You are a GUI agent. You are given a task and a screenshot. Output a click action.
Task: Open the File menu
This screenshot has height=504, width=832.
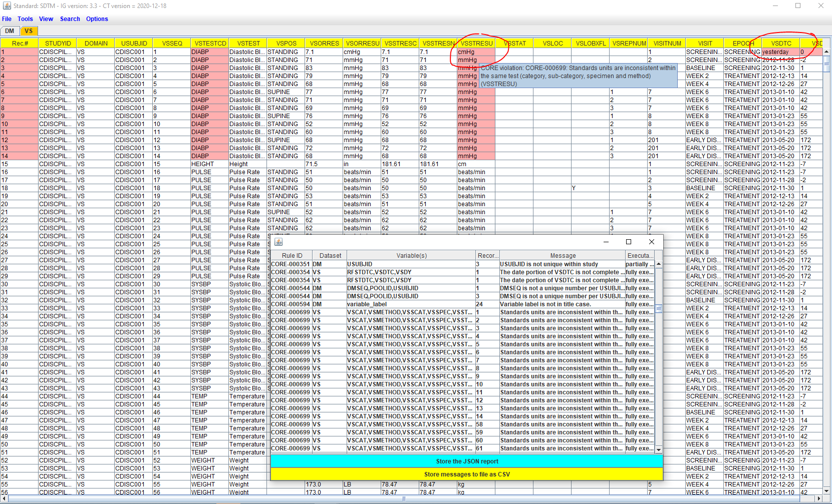pyautogui.click(x=7, y=19)
